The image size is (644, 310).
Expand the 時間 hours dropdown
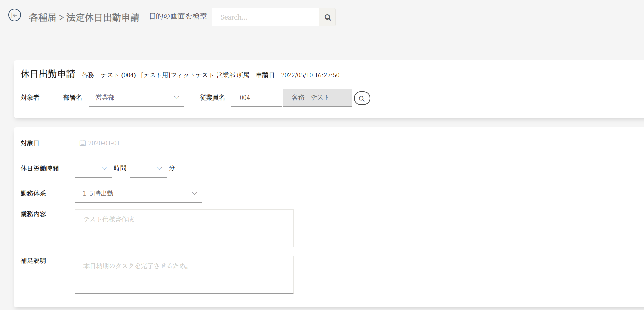(x=93, y=168)
